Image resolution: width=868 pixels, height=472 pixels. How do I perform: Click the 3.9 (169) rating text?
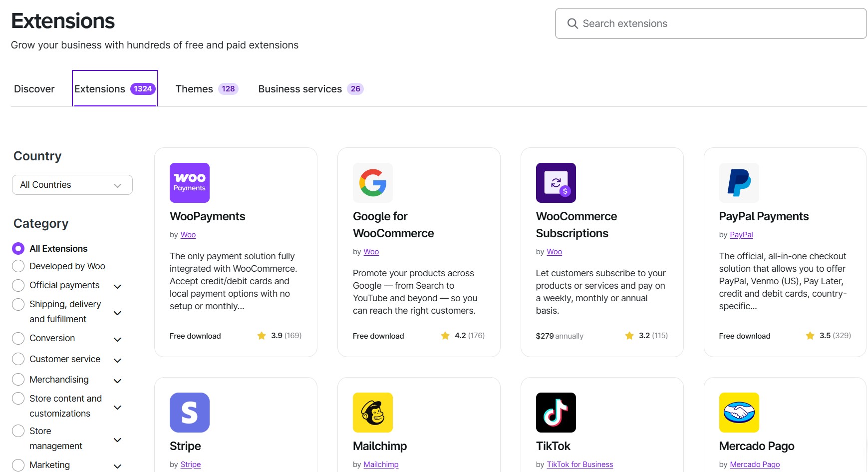(287, 336)
